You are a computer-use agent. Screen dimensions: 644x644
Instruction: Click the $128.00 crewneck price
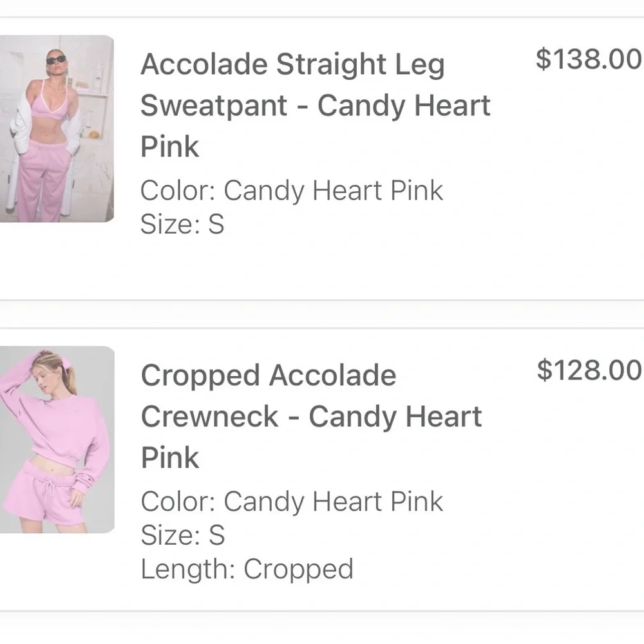tap(589, 370)
